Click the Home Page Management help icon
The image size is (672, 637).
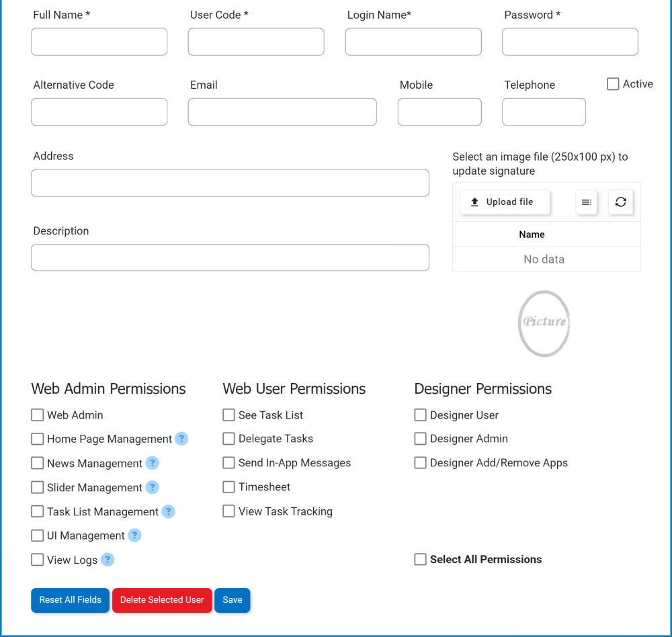tap(181, 439)
